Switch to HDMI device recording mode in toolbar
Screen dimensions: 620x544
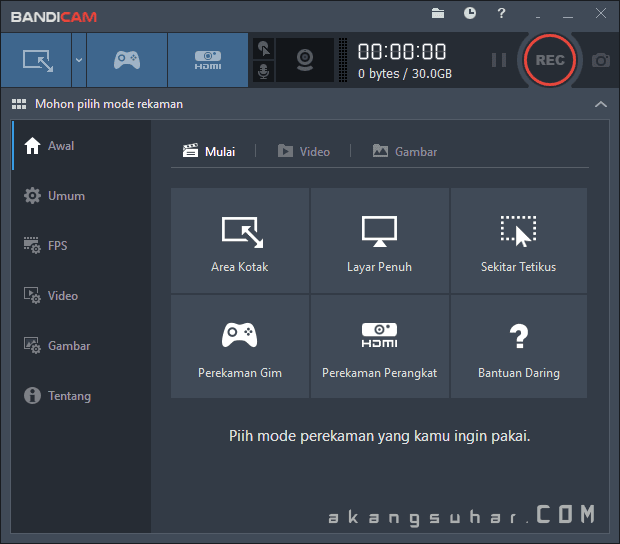208,60
